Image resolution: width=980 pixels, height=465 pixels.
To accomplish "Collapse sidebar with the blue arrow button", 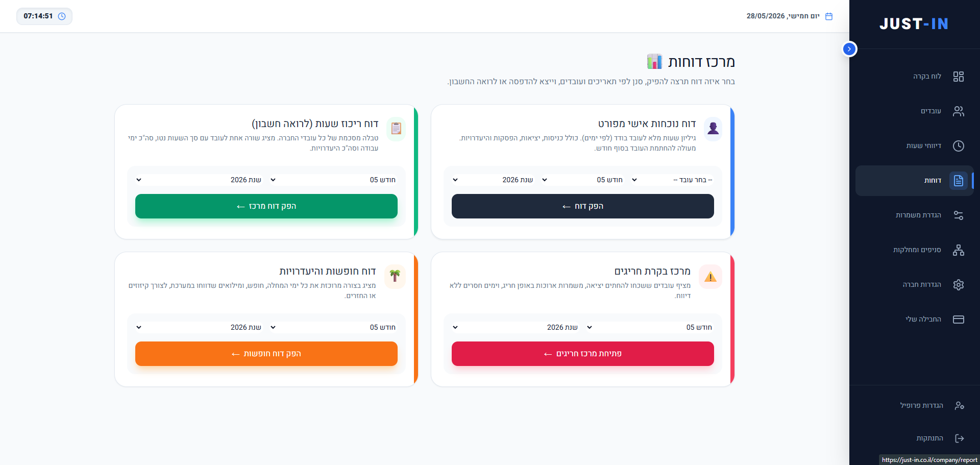I will click(849, 49).
